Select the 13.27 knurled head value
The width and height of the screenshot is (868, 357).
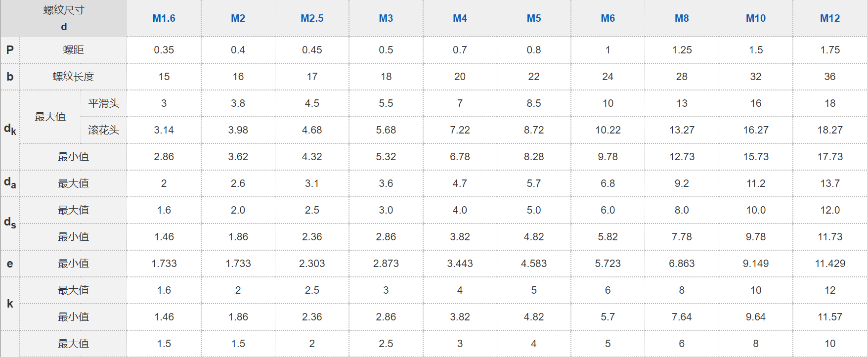click(682, 130)
